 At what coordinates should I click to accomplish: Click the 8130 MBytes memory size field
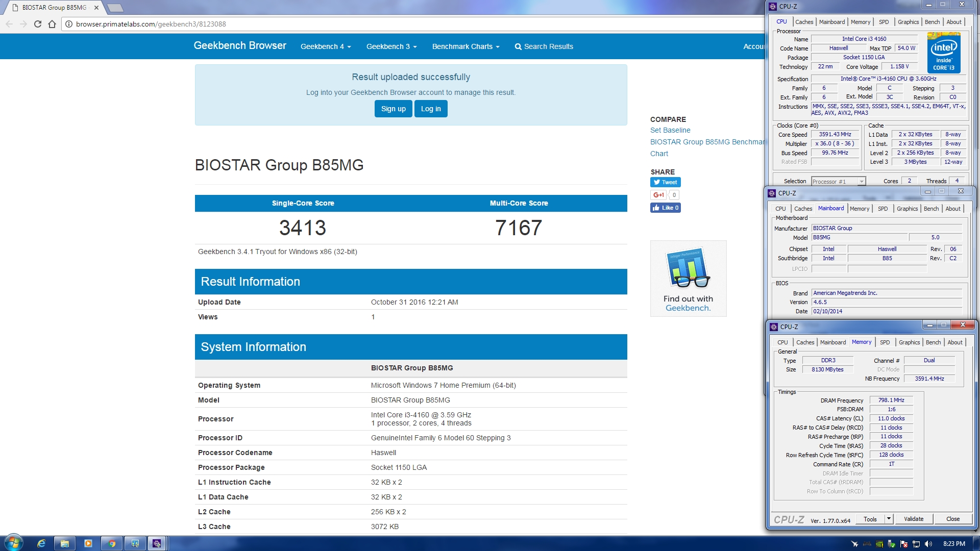[827, 369]
